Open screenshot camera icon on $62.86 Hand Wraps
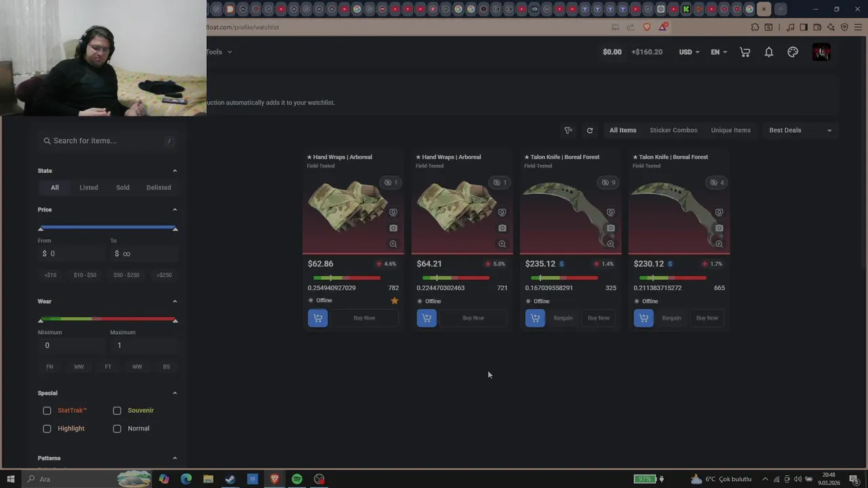Image resolution: width=868 pixels, height=488 pixels. [393, 228]
